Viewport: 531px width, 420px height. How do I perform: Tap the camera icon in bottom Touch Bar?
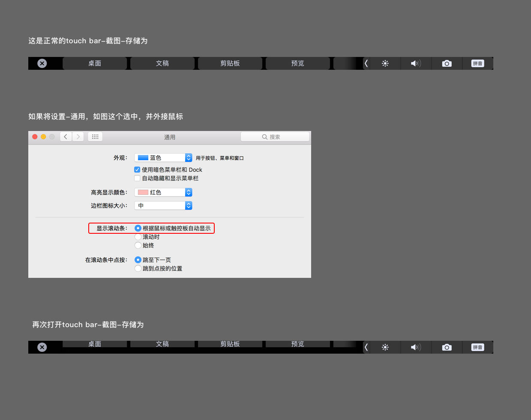click(447, 347)
